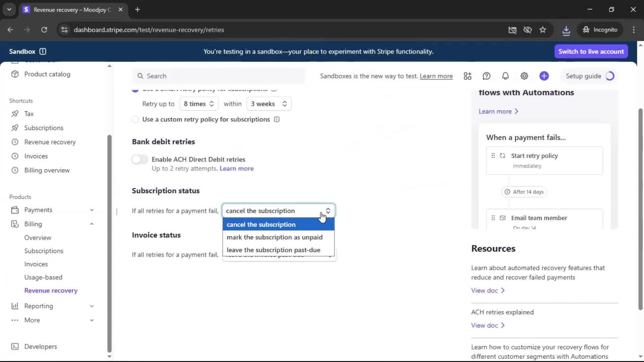644x362 pixels.
Task: Expand the Payments section in sidebar
Action: coord(92,210)
